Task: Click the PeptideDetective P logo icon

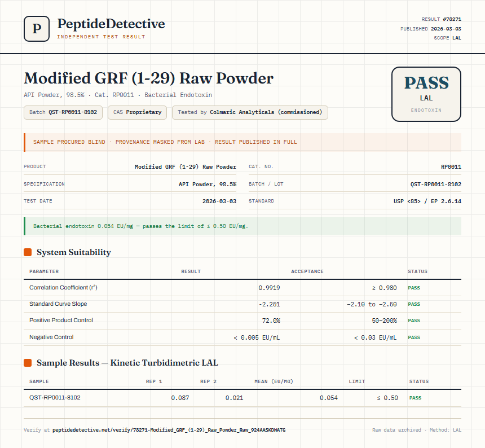Action: [37, 29]
